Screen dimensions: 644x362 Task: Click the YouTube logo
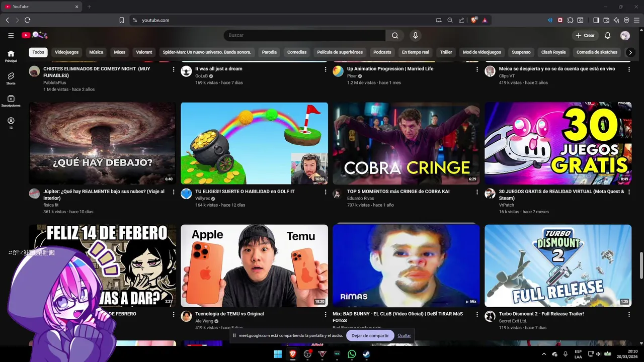(34, 35)
